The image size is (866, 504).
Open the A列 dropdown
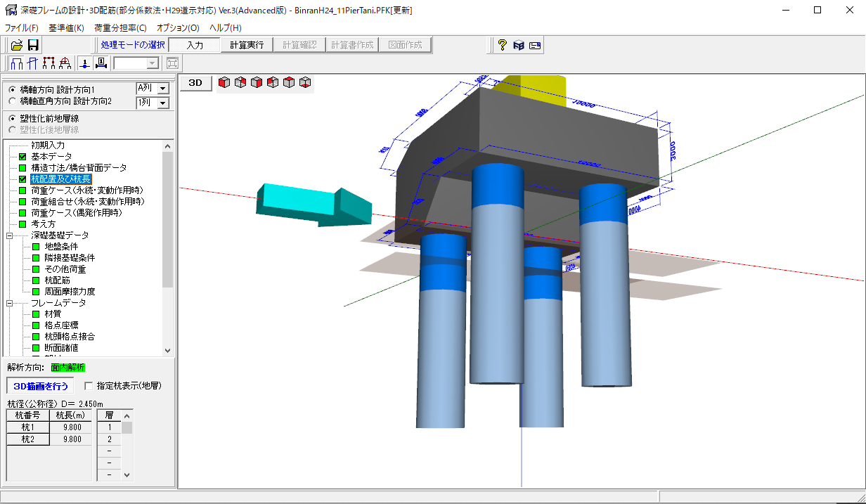(x=163, y=89)
